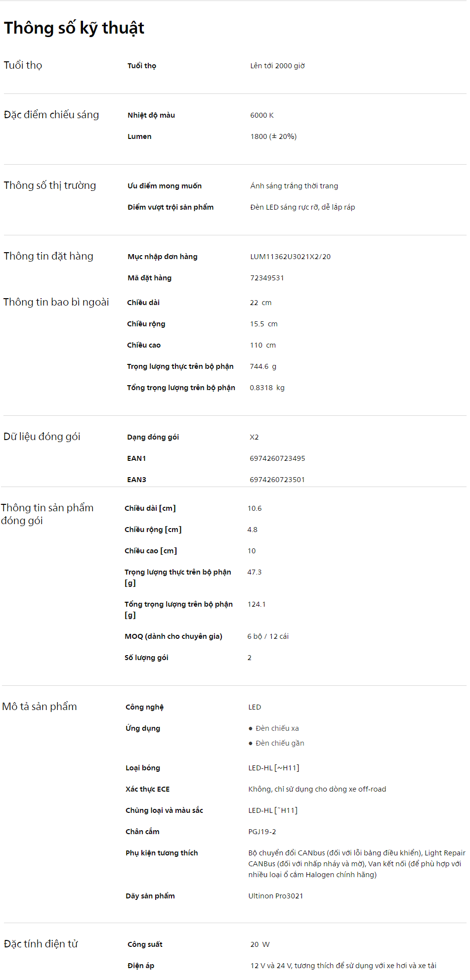
Task: Select the Dữ liệu đóng gói heading
Action: pos(42,437)
